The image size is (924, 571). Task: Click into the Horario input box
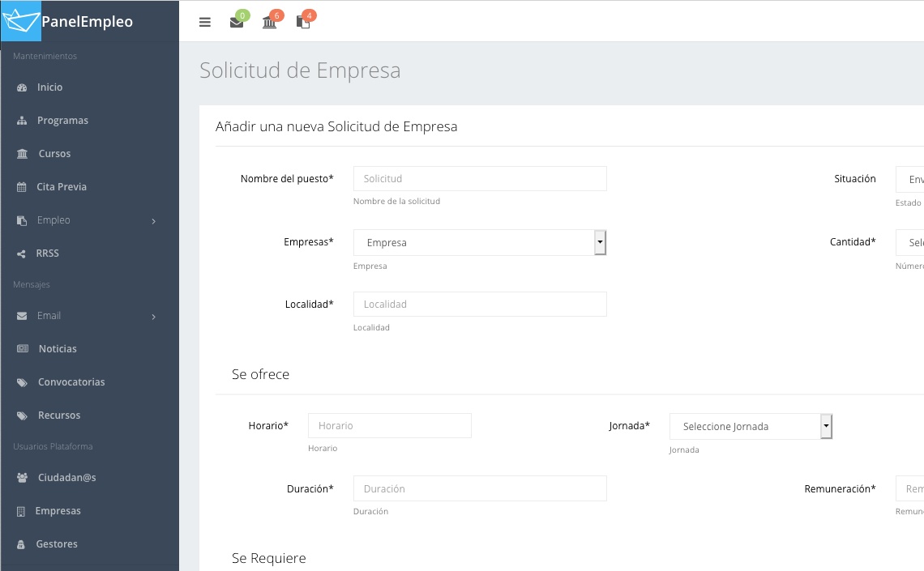pos(389,425)
